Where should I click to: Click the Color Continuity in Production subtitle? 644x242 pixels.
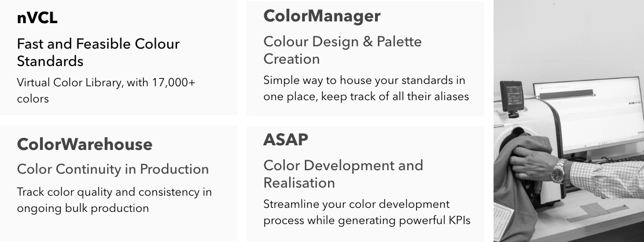point(113,169)
